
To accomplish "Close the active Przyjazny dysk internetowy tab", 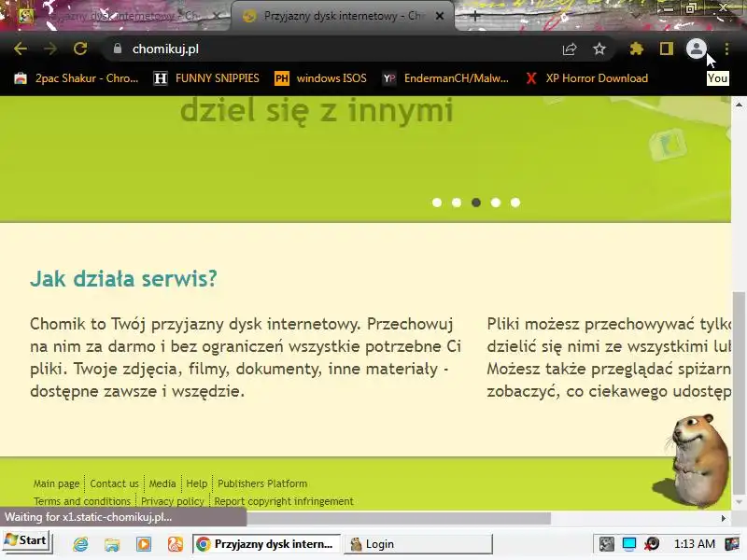I will coord(440,16).
